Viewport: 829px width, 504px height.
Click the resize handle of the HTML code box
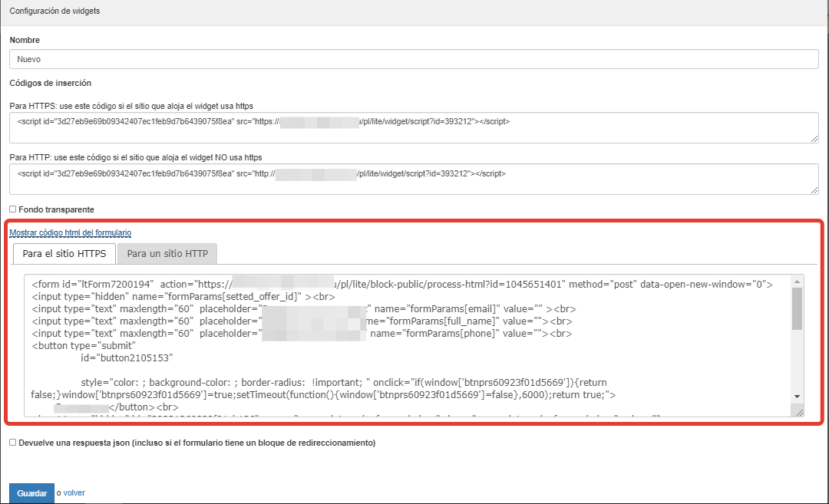[799, 412]
